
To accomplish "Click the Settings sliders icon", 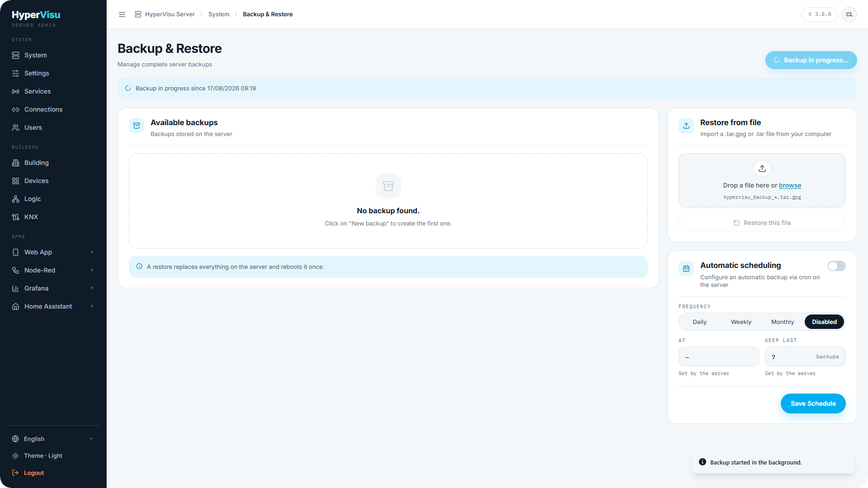I will 15,73.
